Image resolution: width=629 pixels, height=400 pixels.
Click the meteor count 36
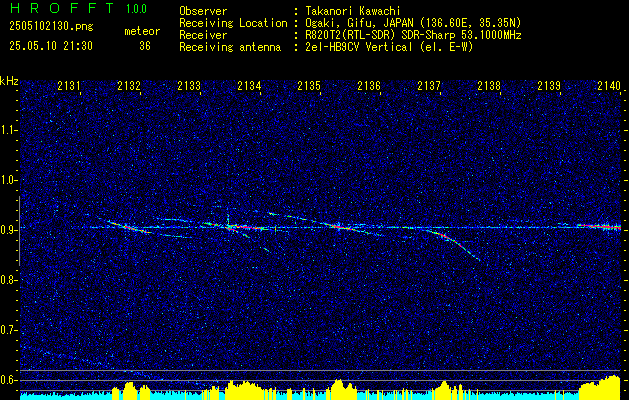tap(145, 46)
